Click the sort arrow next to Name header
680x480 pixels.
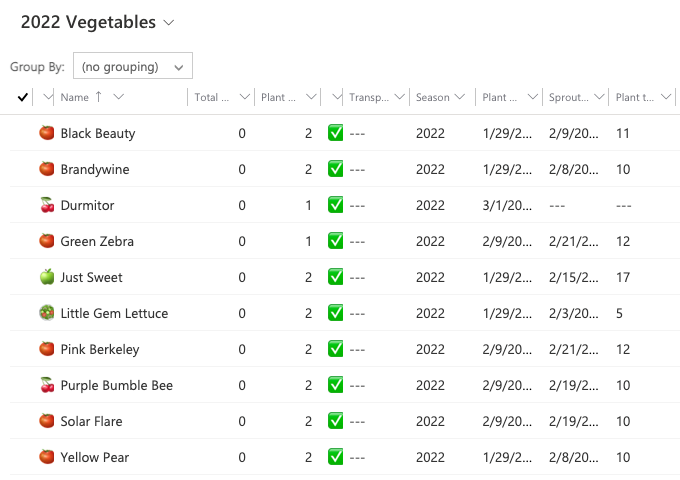[x=99, y=97]
